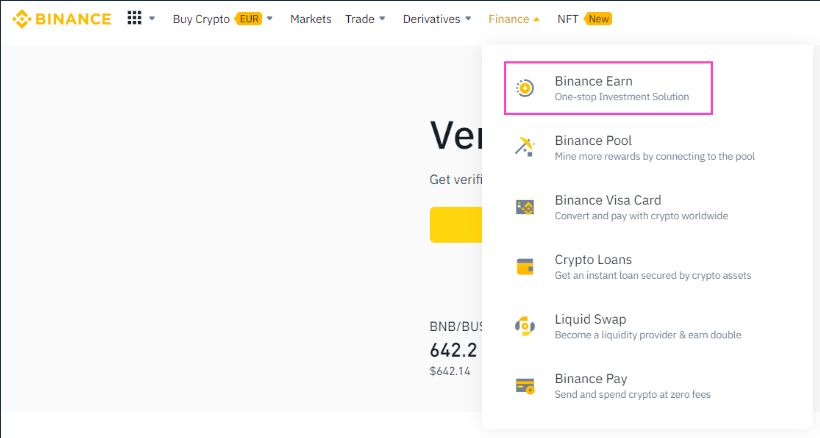
Task: Open the Derivatives menu
Action: 431,19
